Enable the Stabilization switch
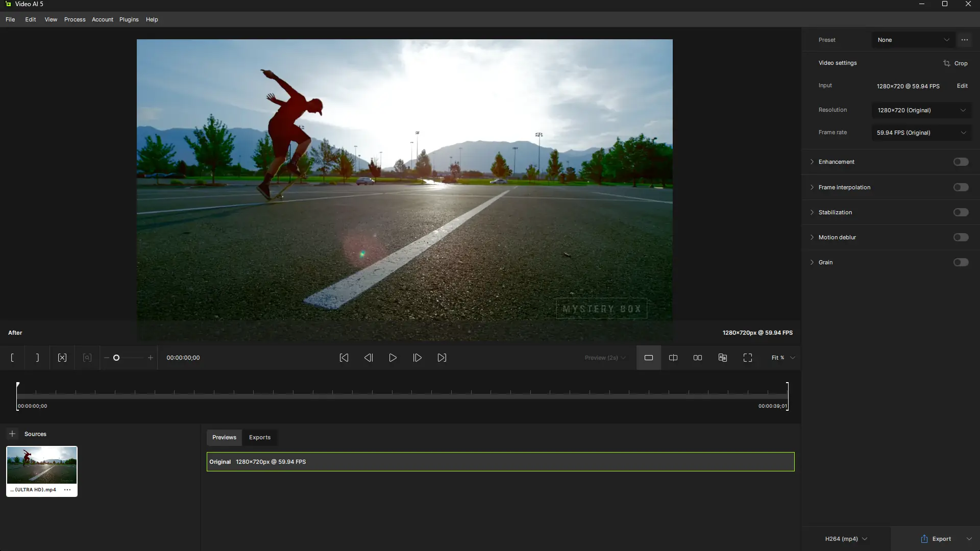The width and height of the screenshot is (980, 551). pos(961,212)
